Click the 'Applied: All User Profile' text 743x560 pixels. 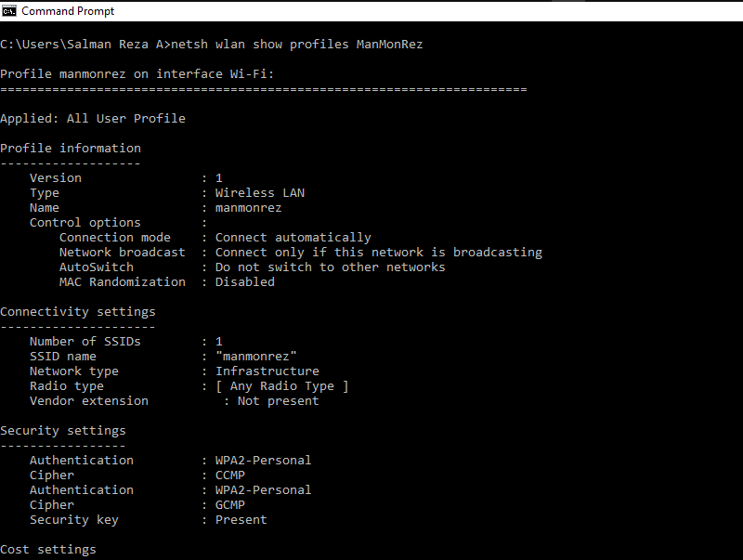point(93,119)
